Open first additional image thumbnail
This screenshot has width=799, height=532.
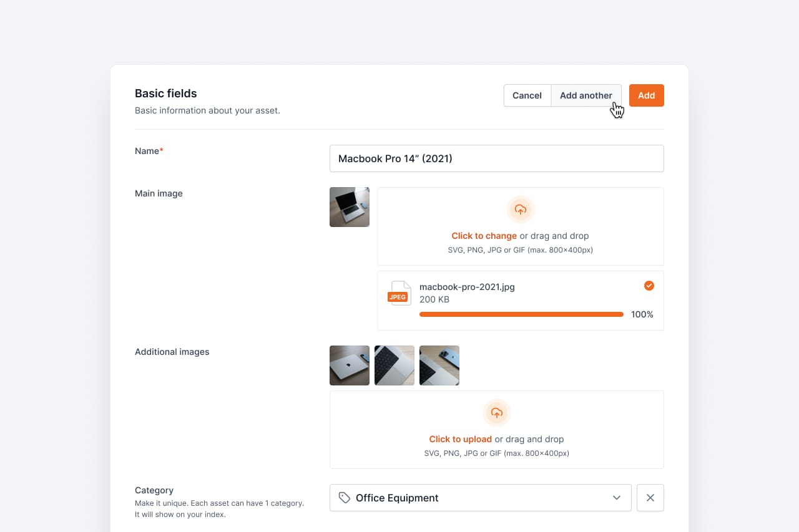coord(349,365)
